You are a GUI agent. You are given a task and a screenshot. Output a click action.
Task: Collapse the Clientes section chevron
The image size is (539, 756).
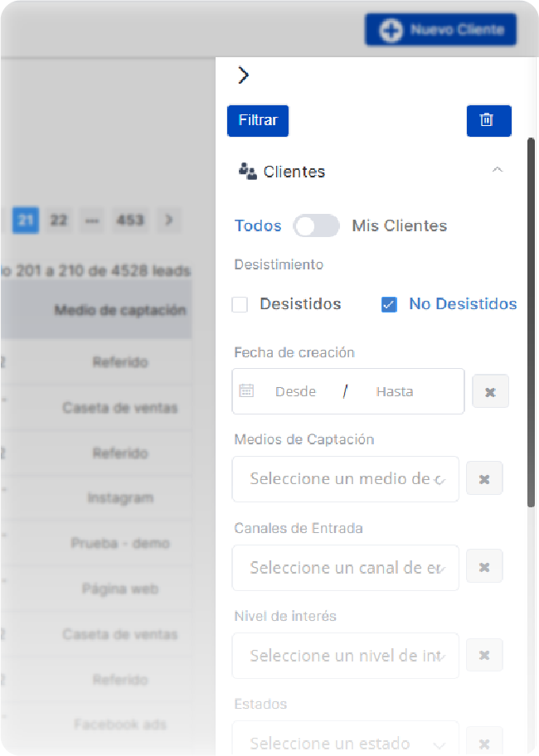(x=497, y=171)
